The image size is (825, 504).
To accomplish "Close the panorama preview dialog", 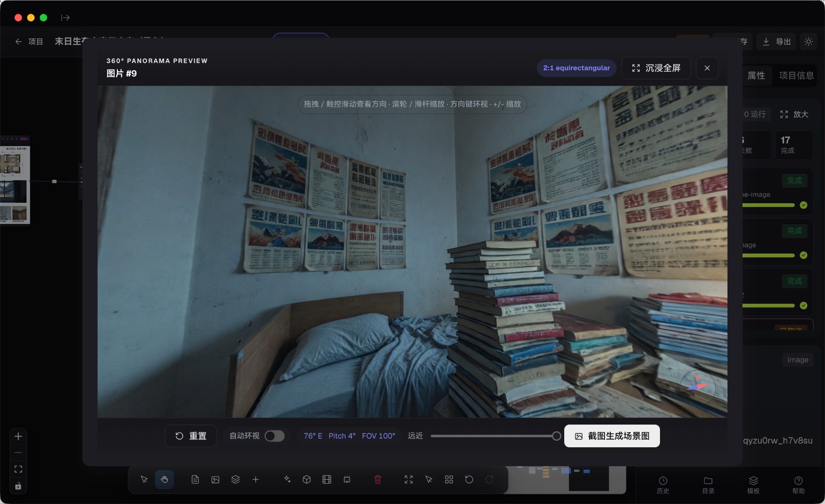I will [707, 68].
